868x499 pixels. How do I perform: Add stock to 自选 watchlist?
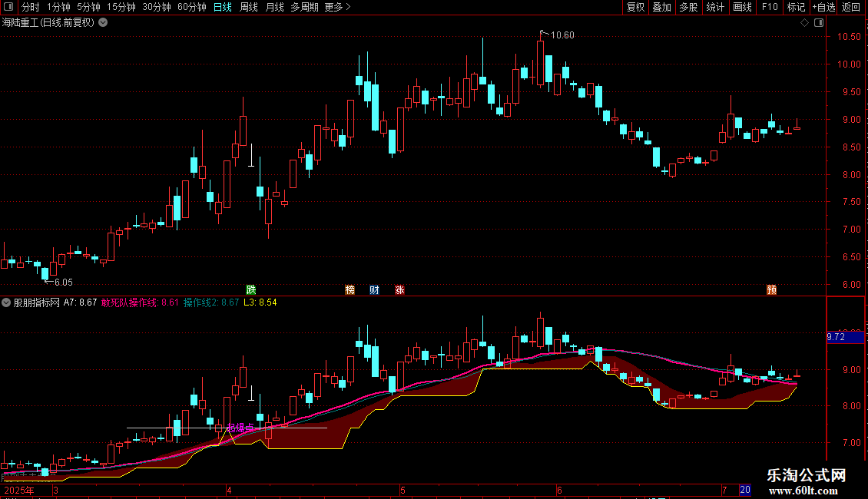click(x=823, y=7)
